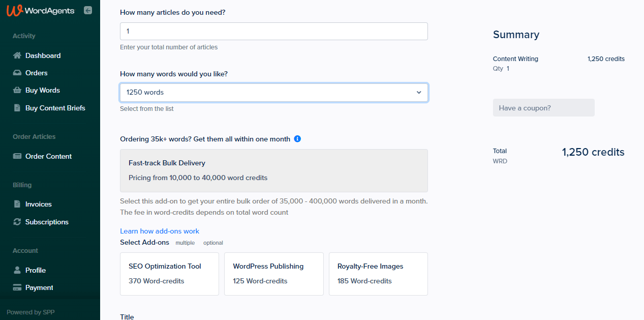Click the Have a coupon field
The height and width of the screenshot is (320, 644).
coord(543,108)
